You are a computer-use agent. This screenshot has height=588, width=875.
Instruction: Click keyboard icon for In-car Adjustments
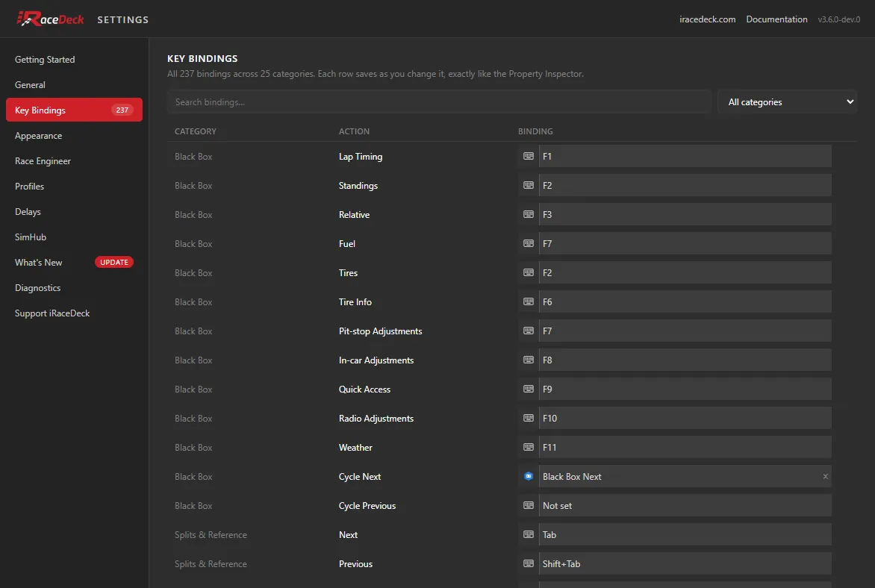pos(528,360)
